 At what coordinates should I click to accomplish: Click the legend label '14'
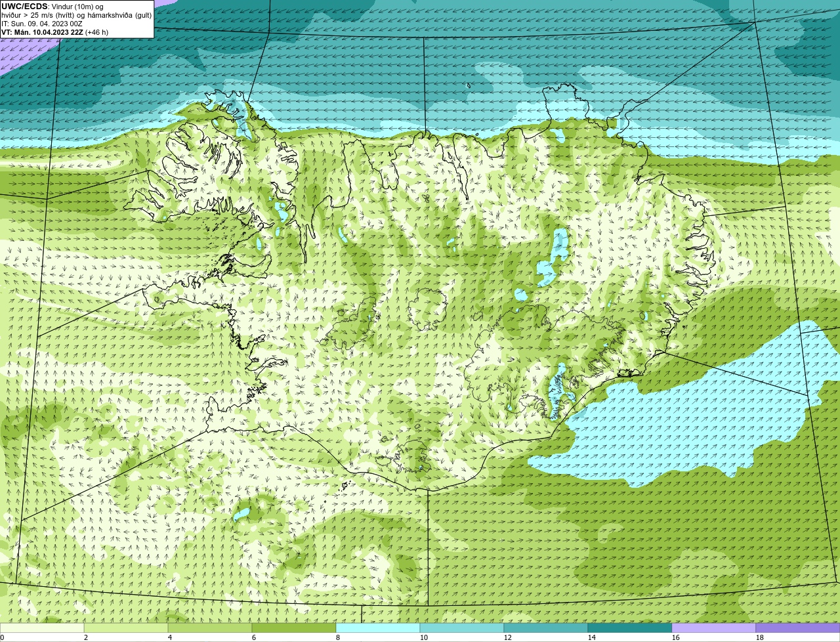pos(592,637)
